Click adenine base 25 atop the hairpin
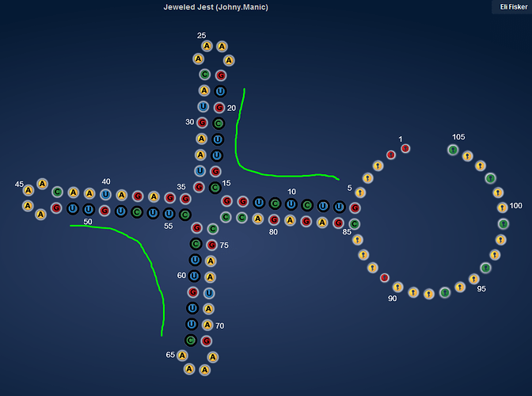The width and height of the screenshot is (532, 396). (207, 46)
